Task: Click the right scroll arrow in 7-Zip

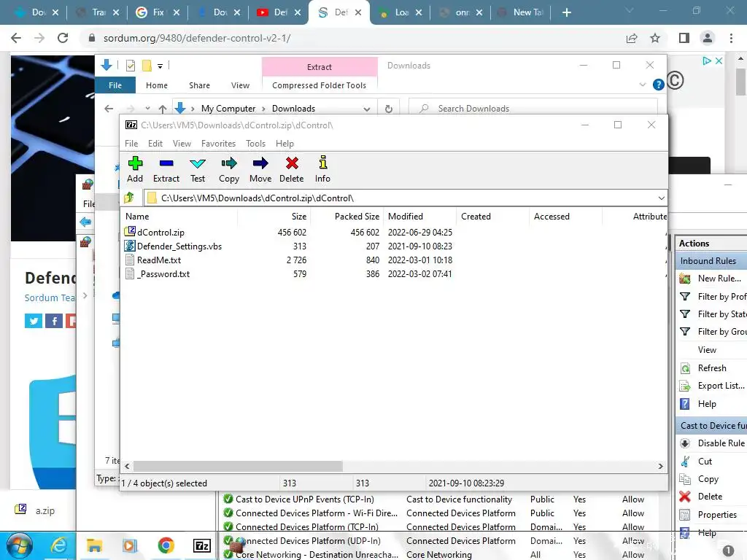Action: (x=660, y=466)
